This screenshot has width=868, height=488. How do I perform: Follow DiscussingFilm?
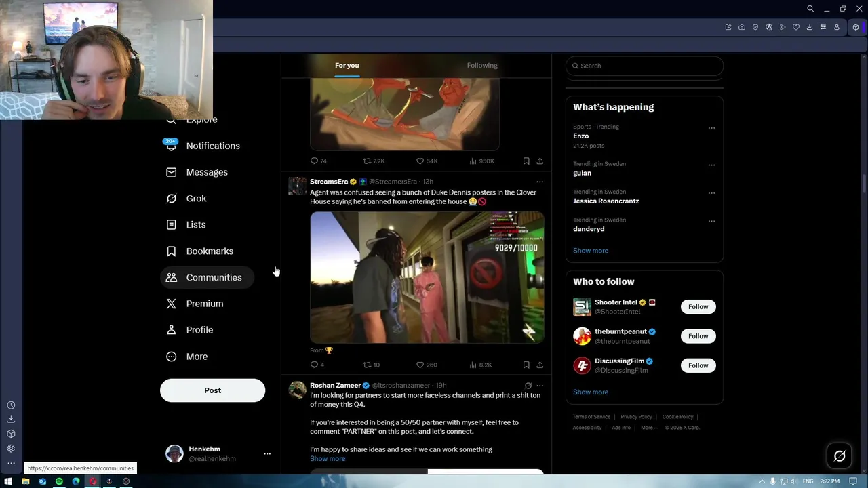click(698, 365)
